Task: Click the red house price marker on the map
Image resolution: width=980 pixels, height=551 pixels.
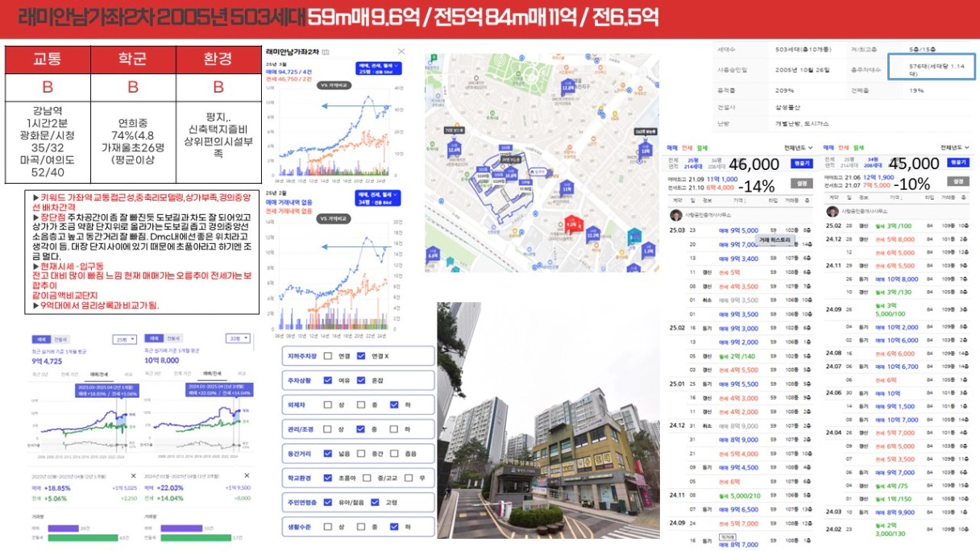Action: 573,224
